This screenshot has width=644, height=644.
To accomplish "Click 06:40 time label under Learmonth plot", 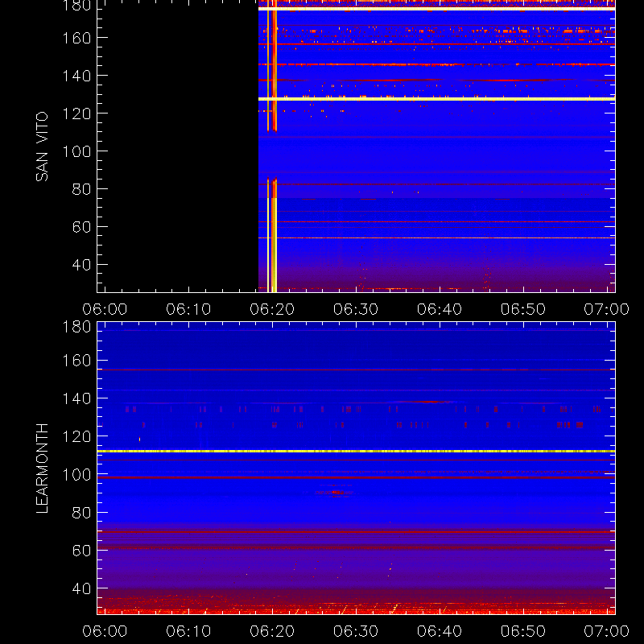I will tap(440, 631).
